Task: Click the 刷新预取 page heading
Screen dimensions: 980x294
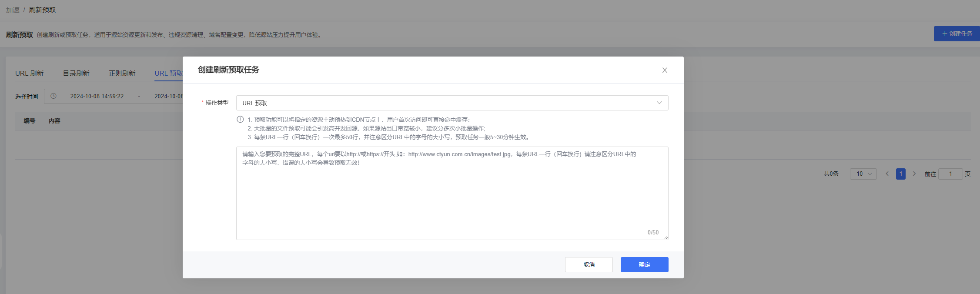Action: coord(19,35)
